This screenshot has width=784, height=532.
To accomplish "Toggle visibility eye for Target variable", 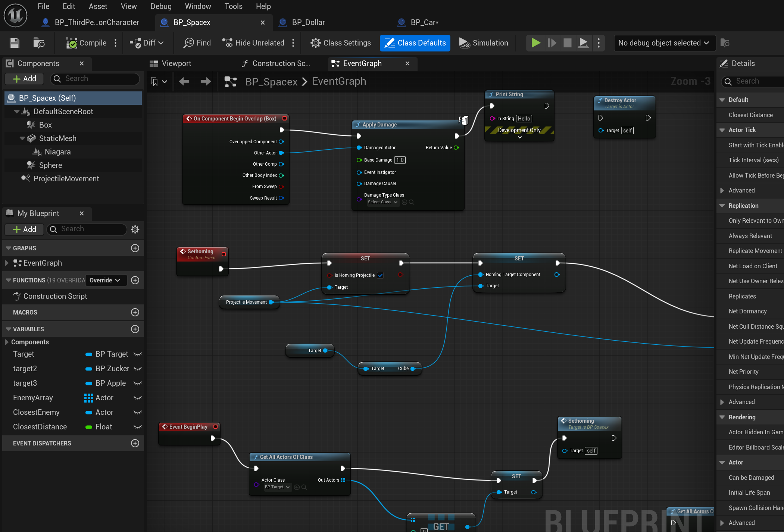I will click(x=138, y=354).
